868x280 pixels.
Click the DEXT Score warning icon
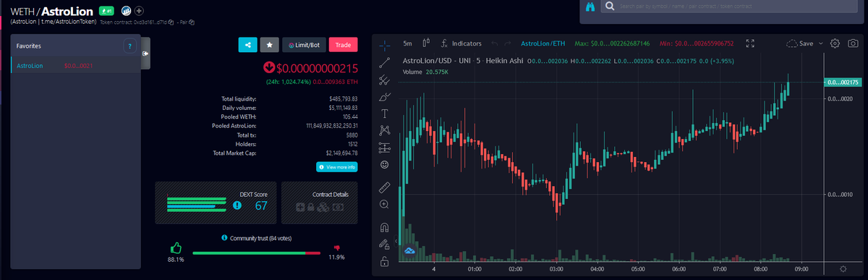[x=237, y=206]
